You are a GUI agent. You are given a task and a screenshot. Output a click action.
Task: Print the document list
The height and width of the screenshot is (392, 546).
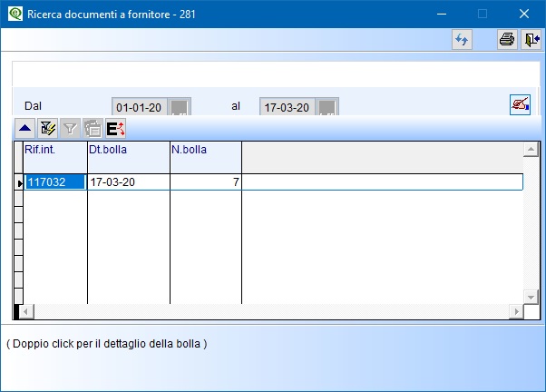(x=507, y=40)
